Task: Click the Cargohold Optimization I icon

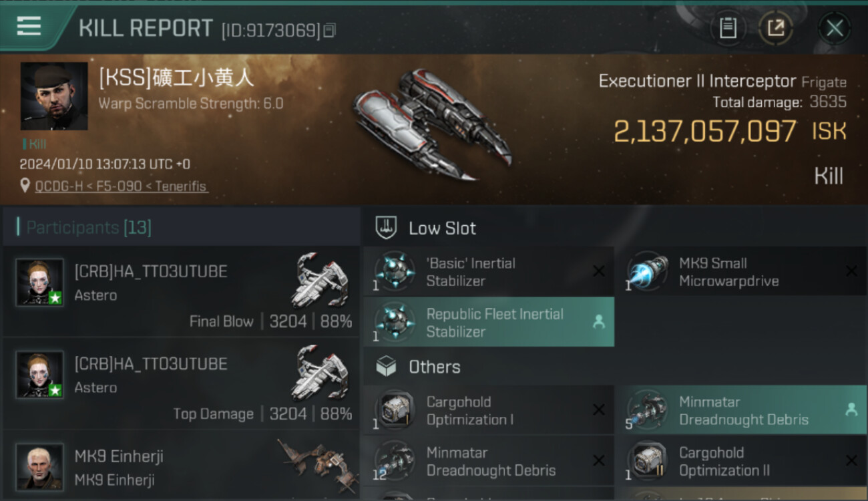Action: pos(395,410)
